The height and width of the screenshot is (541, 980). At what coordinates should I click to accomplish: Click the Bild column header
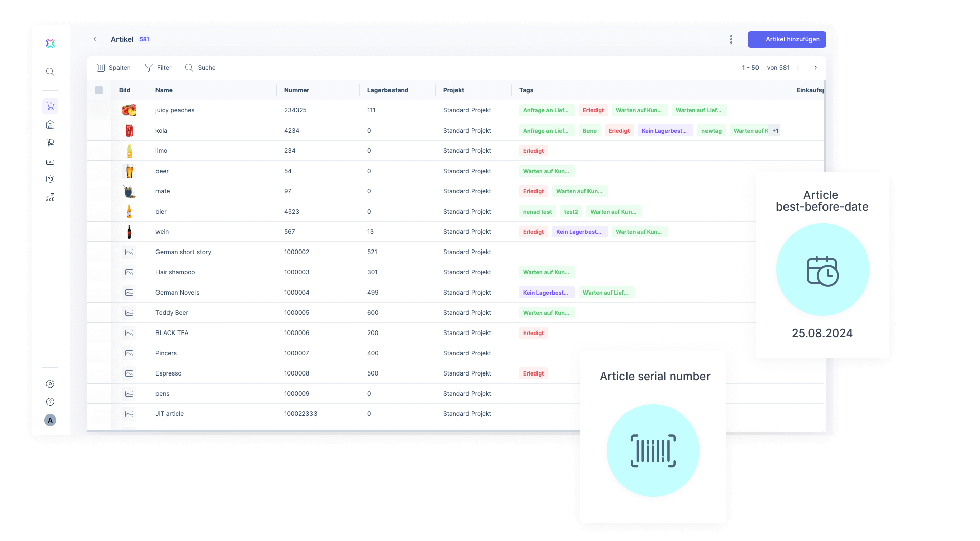coord(125,90)
